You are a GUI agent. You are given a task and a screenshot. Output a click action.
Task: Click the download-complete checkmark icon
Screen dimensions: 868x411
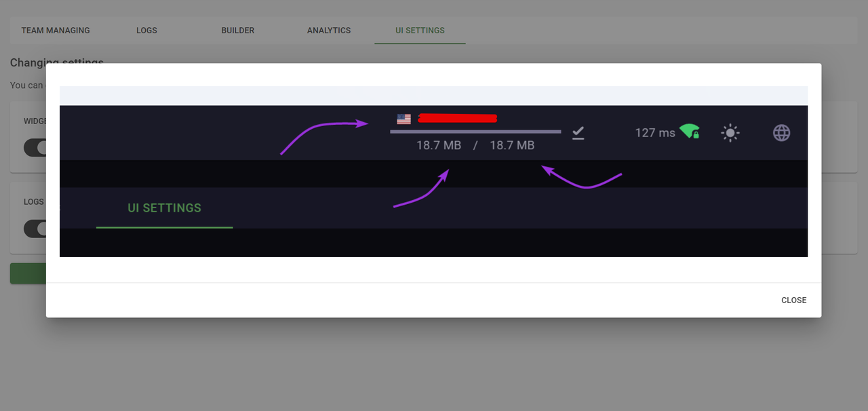(578, 133)
